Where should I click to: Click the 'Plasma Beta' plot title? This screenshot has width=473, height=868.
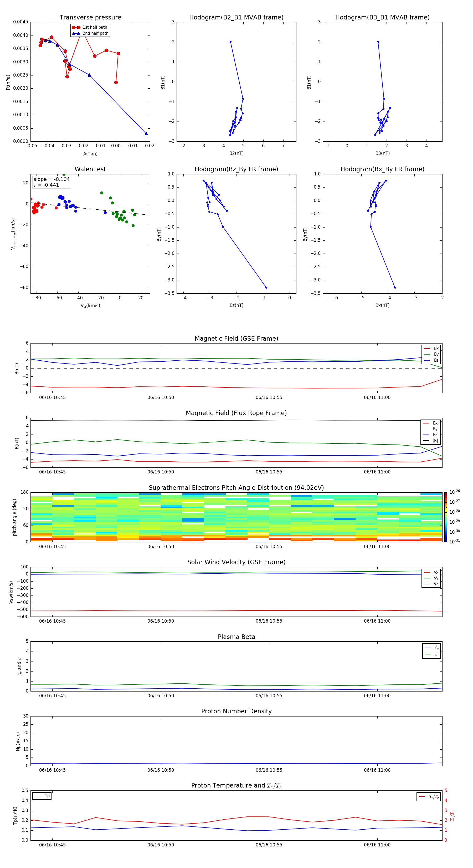(x=236, y=637)
